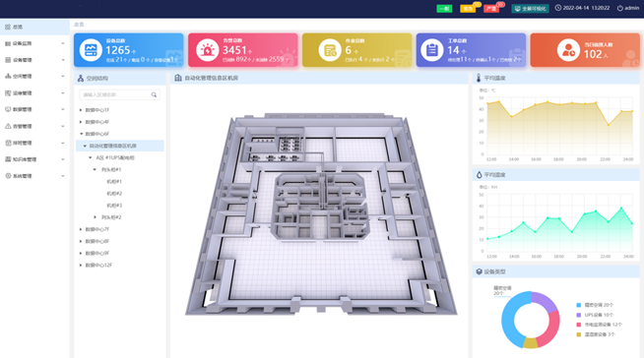This screenshot has height=358, width=644.
Task: Click the 全景可视化 panoramic view button
Action: click(530, 8)
